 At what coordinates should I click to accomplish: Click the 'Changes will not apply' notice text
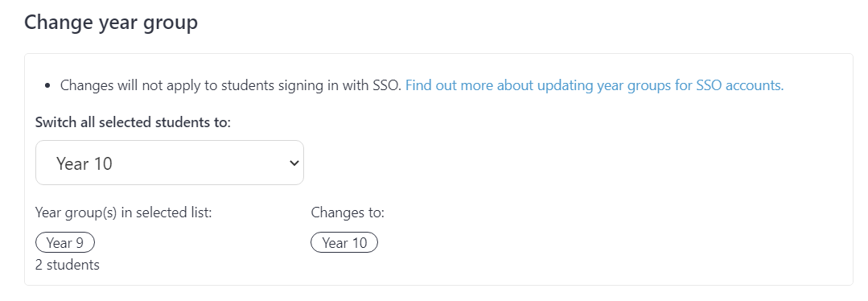point(231,85)
